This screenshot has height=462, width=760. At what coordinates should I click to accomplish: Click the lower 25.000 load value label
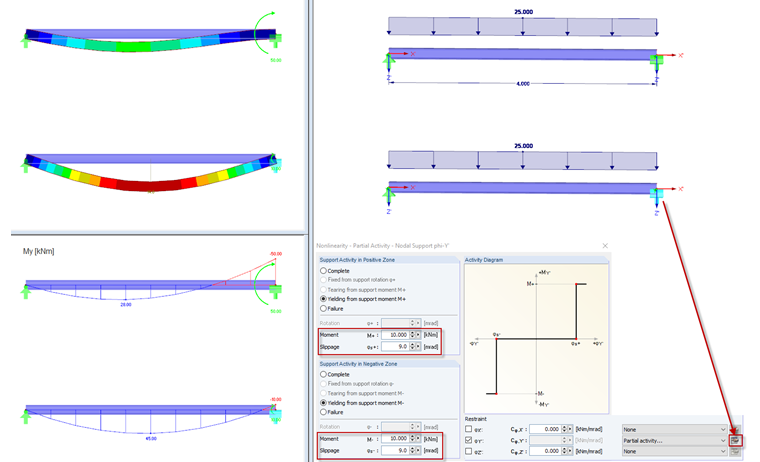[523, 145]
